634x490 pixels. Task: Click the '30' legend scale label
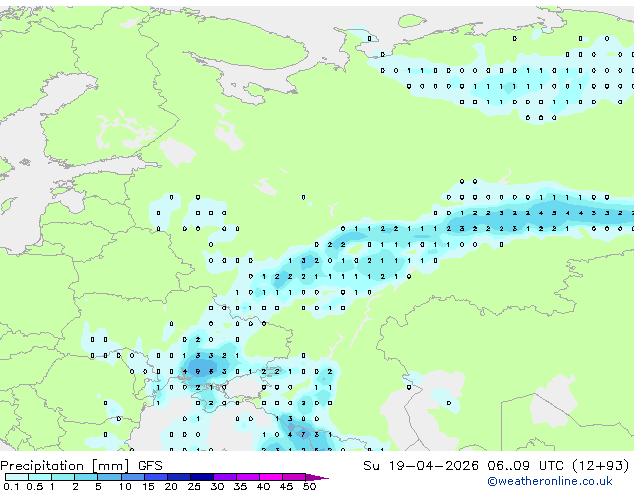tap(217, 486)
